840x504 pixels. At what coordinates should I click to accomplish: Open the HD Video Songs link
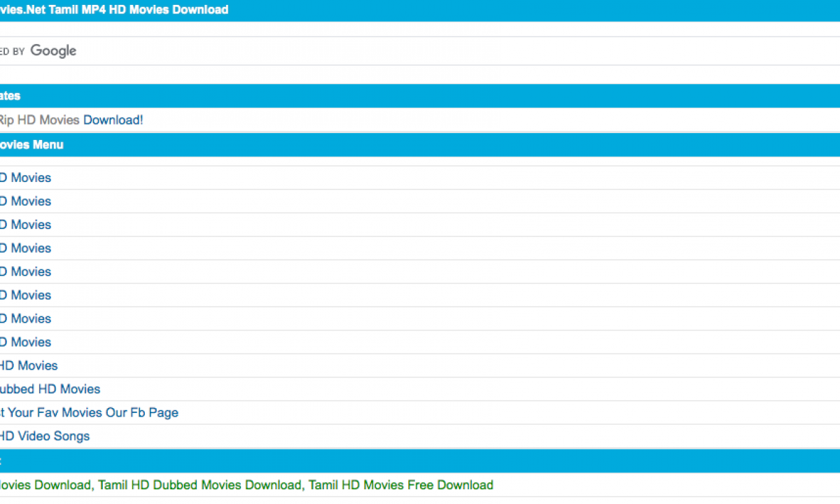click(45, 436)
